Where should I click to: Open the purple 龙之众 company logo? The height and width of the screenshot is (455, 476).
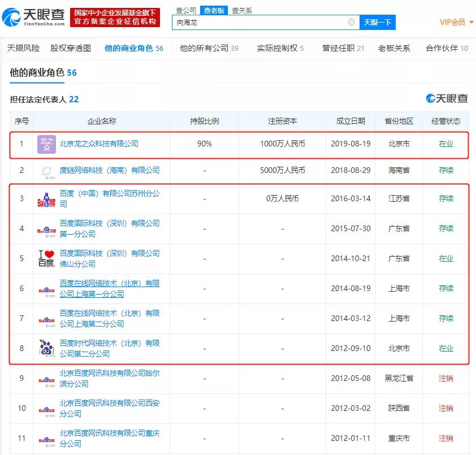[46, 144]
